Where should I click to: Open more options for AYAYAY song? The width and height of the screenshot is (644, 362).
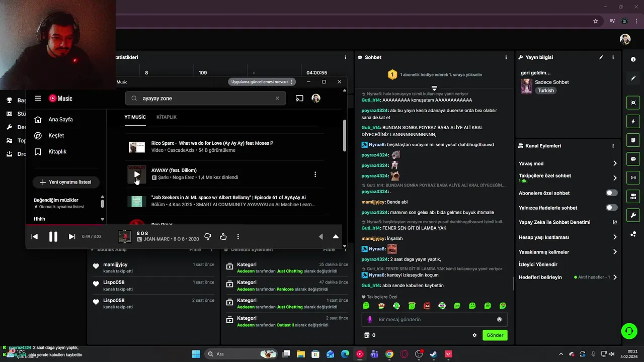315,174
